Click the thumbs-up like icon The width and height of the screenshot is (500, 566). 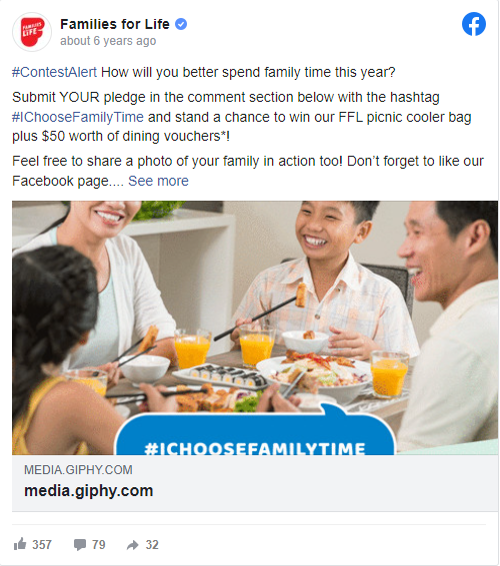(x=20, y=544)
